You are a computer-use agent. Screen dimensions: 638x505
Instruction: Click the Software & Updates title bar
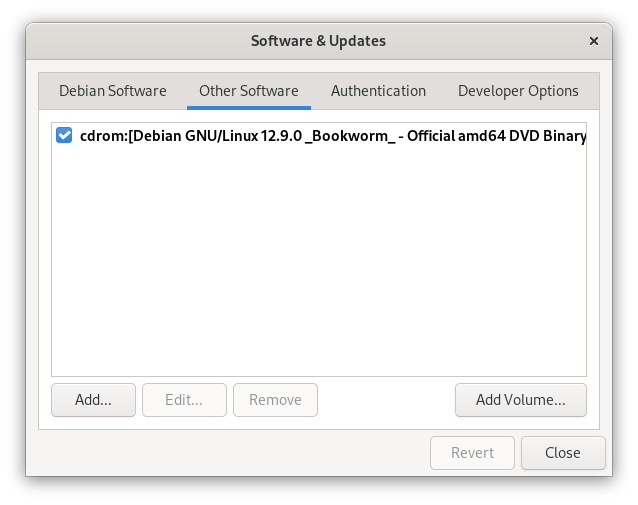point(318,41)
